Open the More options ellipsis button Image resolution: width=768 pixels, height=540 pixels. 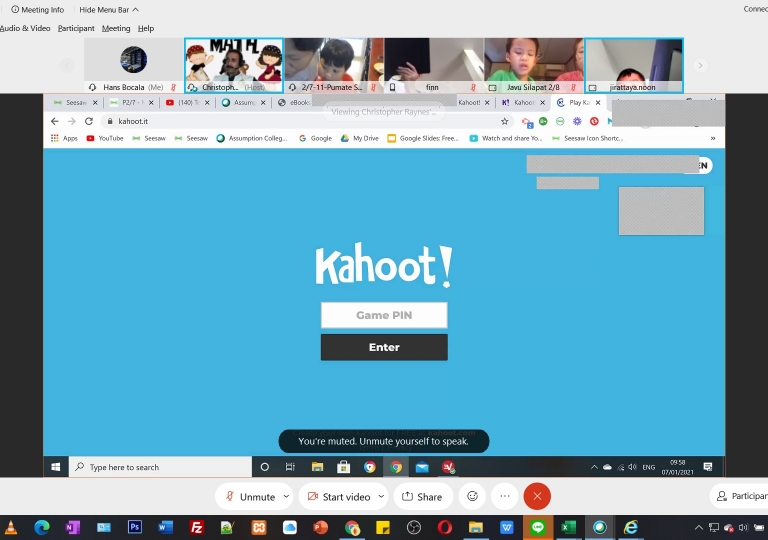pos(505,496)
